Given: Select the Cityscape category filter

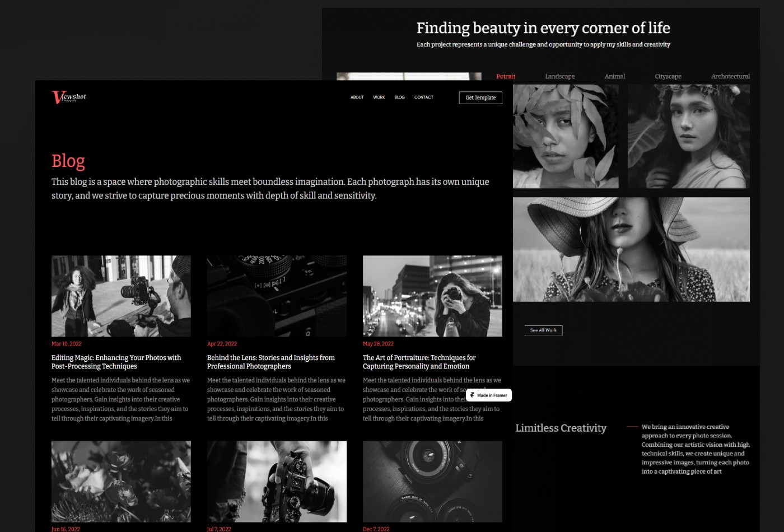Looking at the screenshot, I should click(668, 76).
